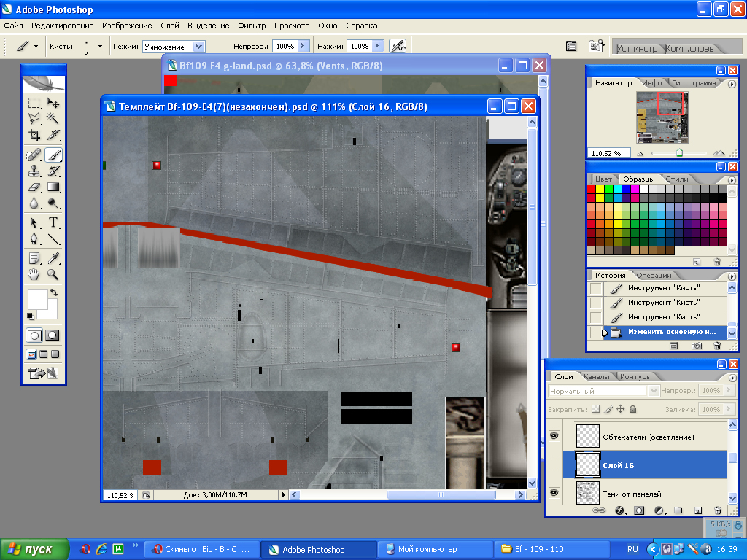Select the Hand tool
Screen dimensions: 747x560
click(34, 274)
